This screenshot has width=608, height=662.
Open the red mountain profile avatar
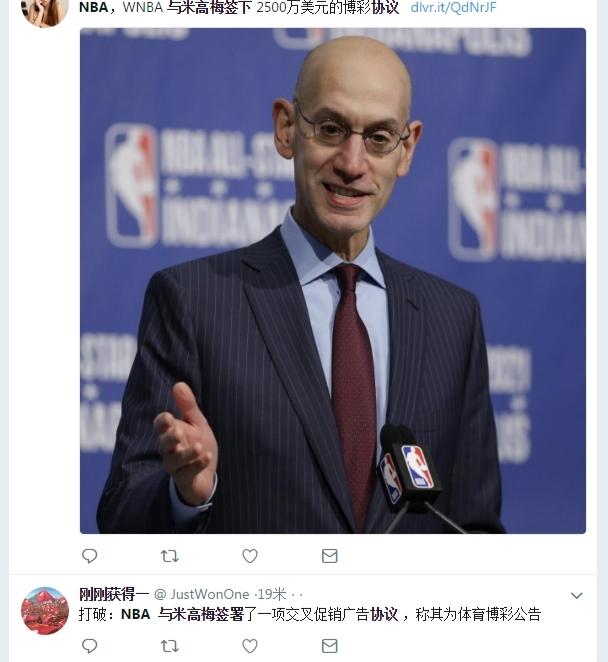[x=45, y=610]
